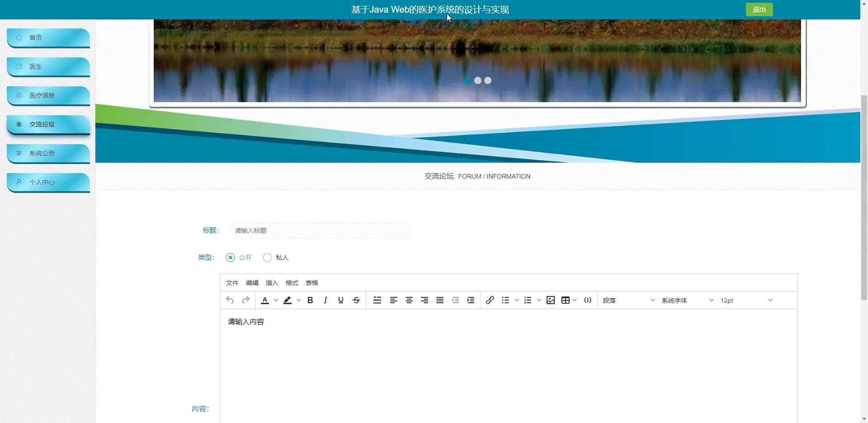The width and height of the screenshot is (868, 423).
Task: Insert a hyperlink via link icon
Action: click(490, 300)
